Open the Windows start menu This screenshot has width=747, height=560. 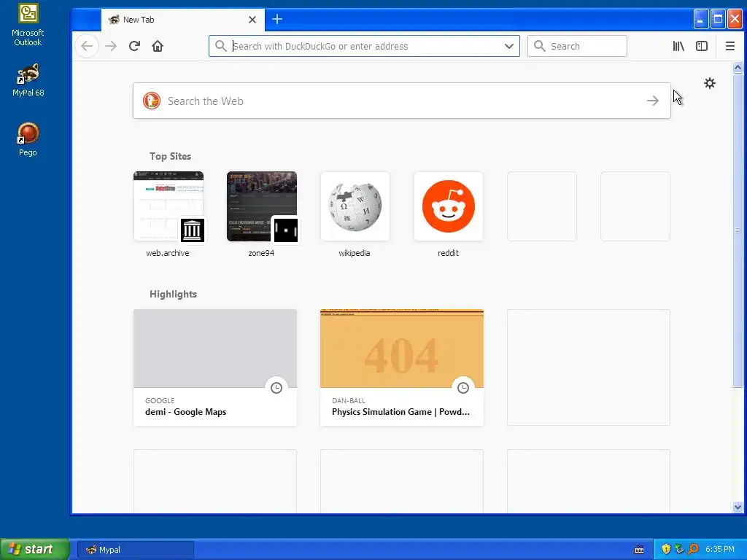pyautogui.click(x=34, y=549)
